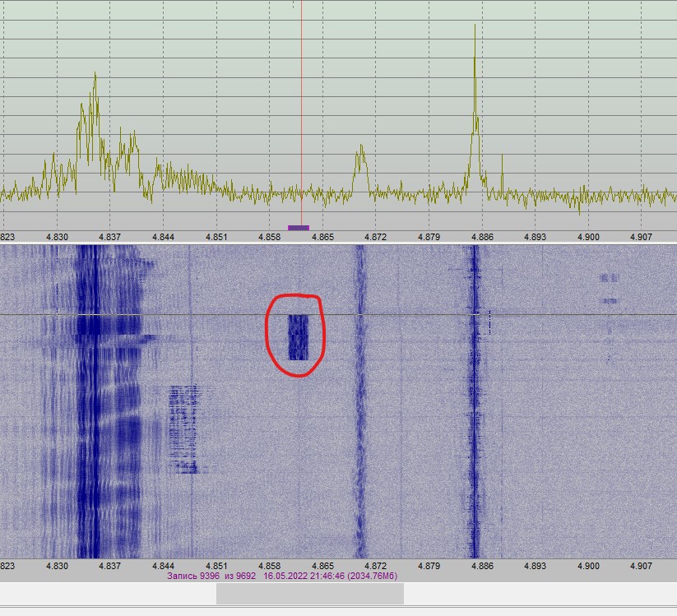Click 4.886 label beneath the waterfall display

pyautogui.click(x=482, y=566)
